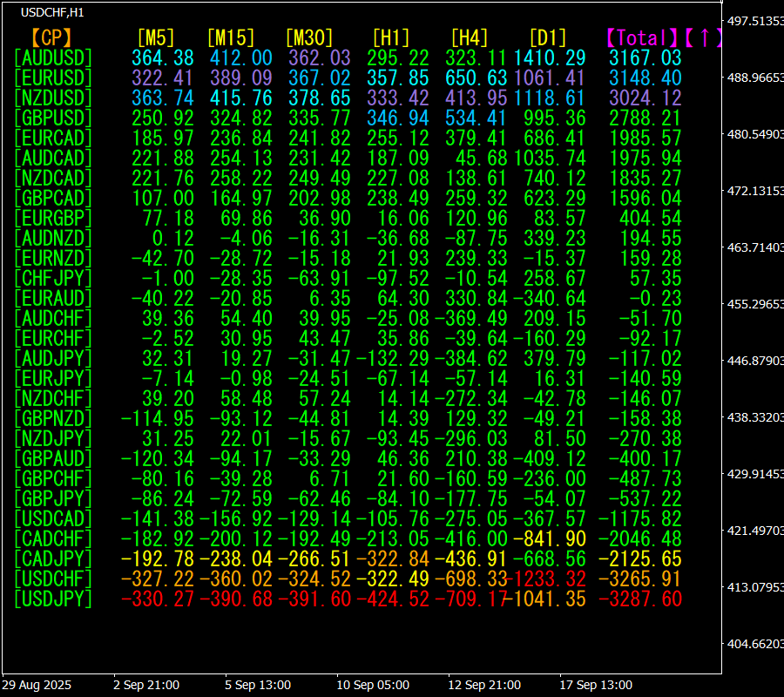Select the [GBPJPY] pair label
This screenshot has width=784, height=697.
pyautogui.click(x=53, y=498)
